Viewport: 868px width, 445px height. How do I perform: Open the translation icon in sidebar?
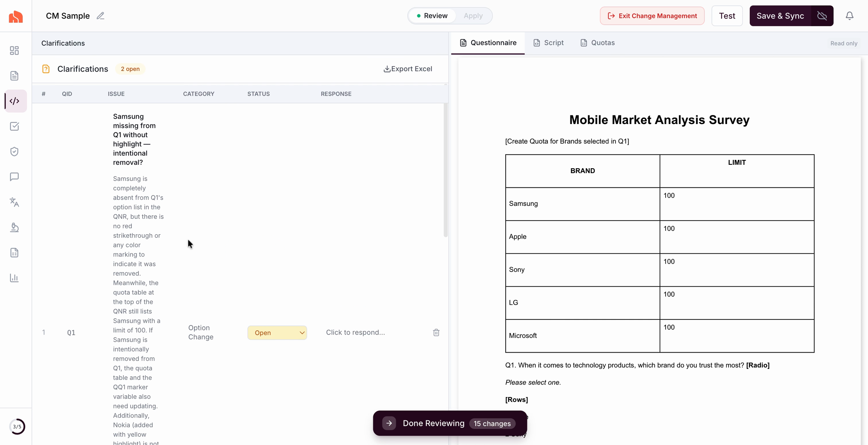(x=14, y=202)
